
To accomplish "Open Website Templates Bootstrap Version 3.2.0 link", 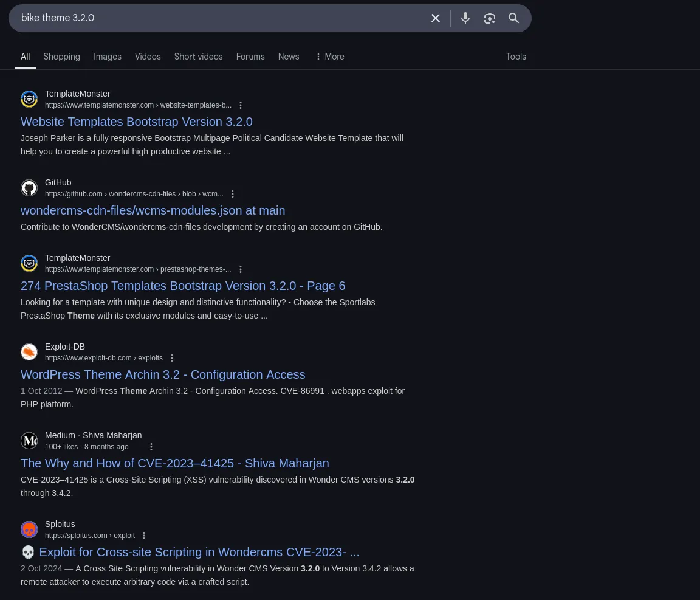I will click(137, 122).
